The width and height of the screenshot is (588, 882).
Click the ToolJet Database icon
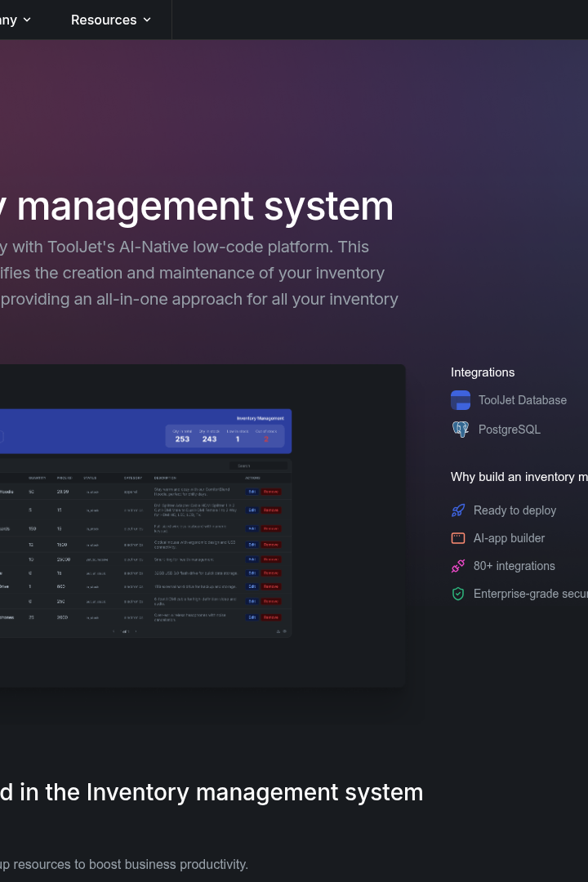(461, 400)
